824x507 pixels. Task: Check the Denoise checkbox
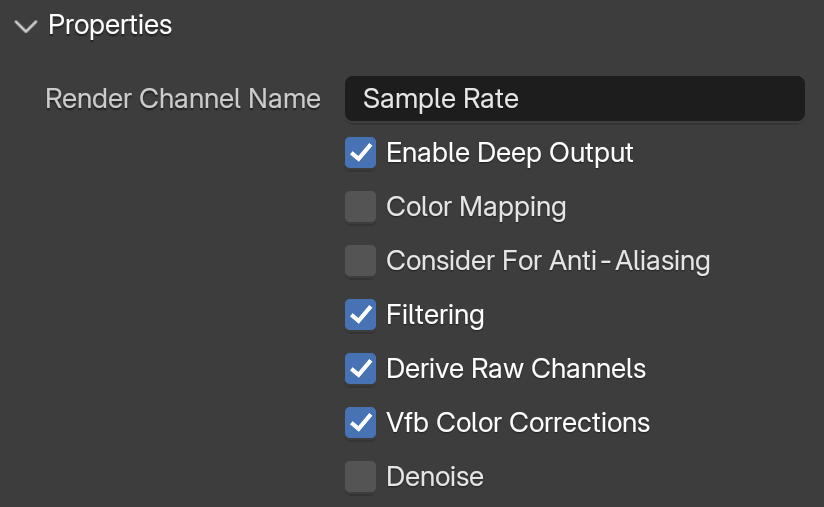360,477
